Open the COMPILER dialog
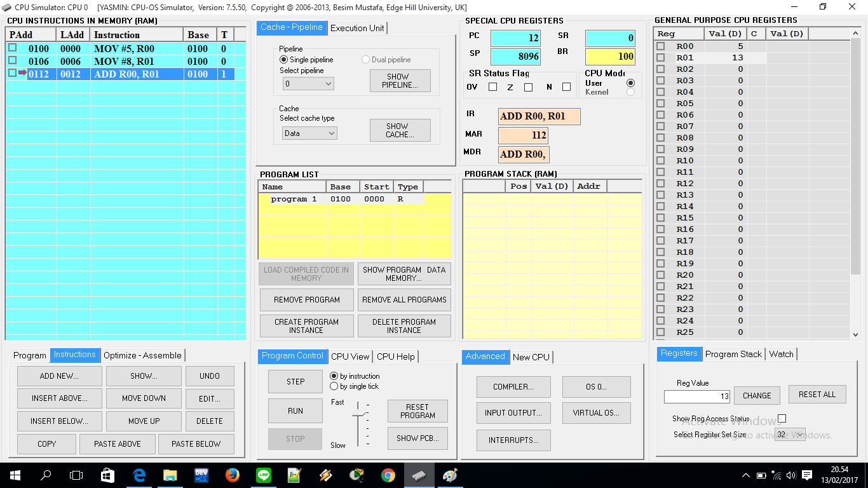The height and width of the screenshot is (488, 868). [x=513, y=386]
